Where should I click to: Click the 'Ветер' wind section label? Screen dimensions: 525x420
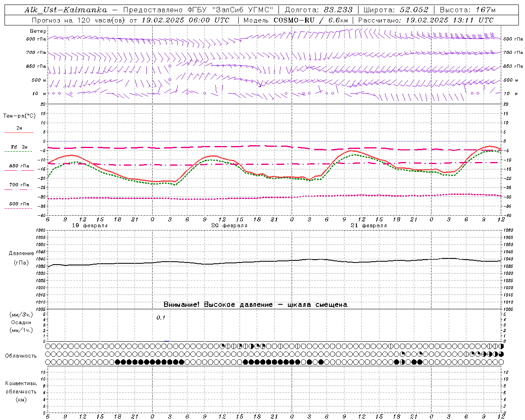(38, 31)
